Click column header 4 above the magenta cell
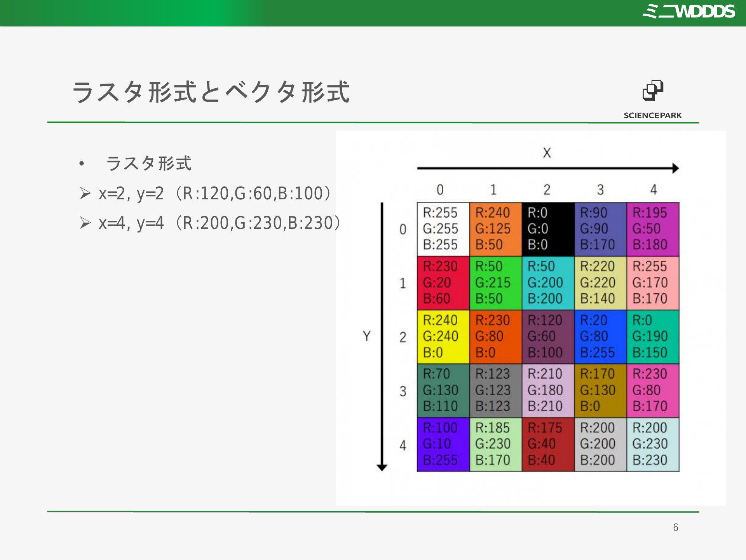The width and height of the screenshot is (746, 560). (654, 190)
